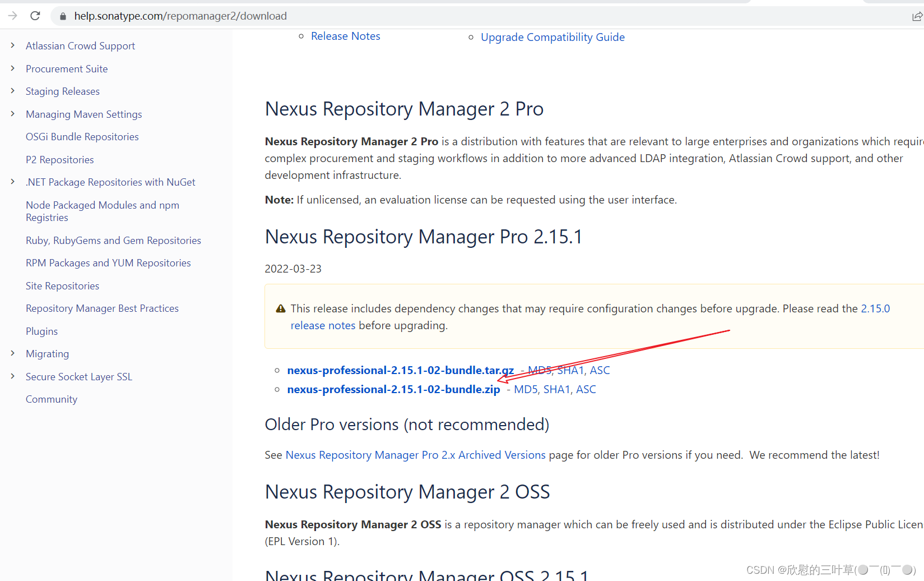Viewport: 924px width, 581px height.
Task: Click the share icon in address bar
Action: pos(917,16)
